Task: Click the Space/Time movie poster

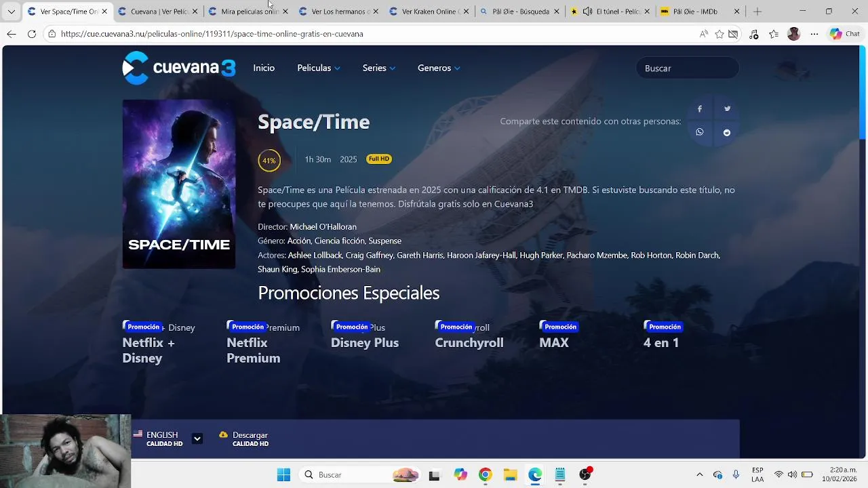Action: click(x=179, y=184)
